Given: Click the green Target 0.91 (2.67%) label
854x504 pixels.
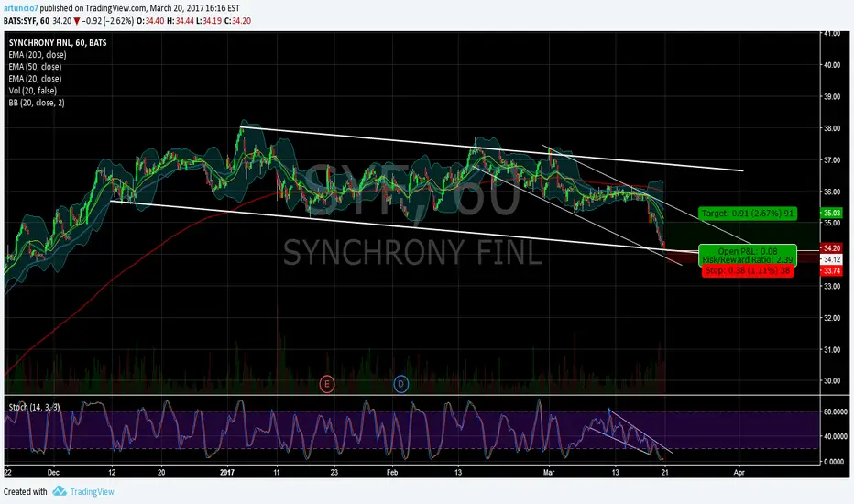Looking at the screenshot, I should (748, 213).
